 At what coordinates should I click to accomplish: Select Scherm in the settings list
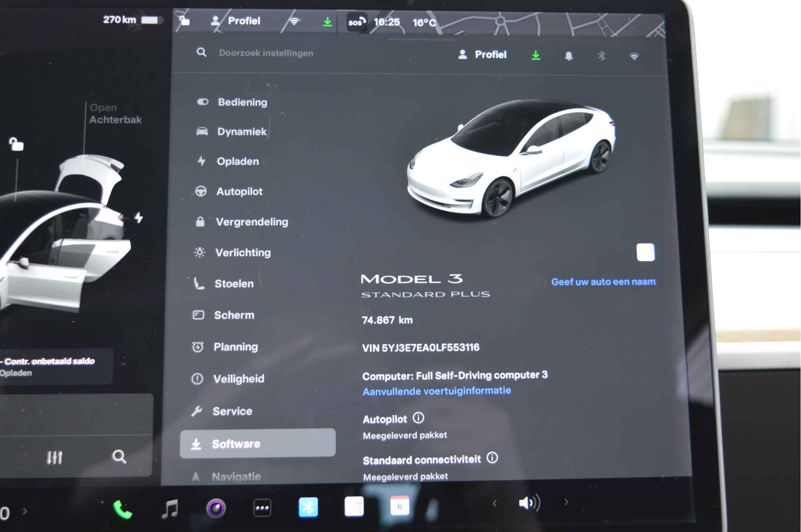(x=223, y=315)
